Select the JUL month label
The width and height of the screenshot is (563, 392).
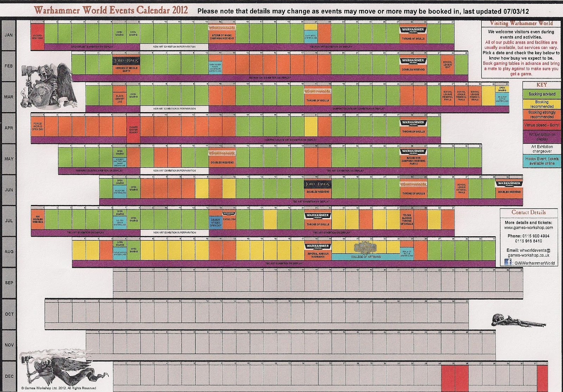[x=8, y=221]
